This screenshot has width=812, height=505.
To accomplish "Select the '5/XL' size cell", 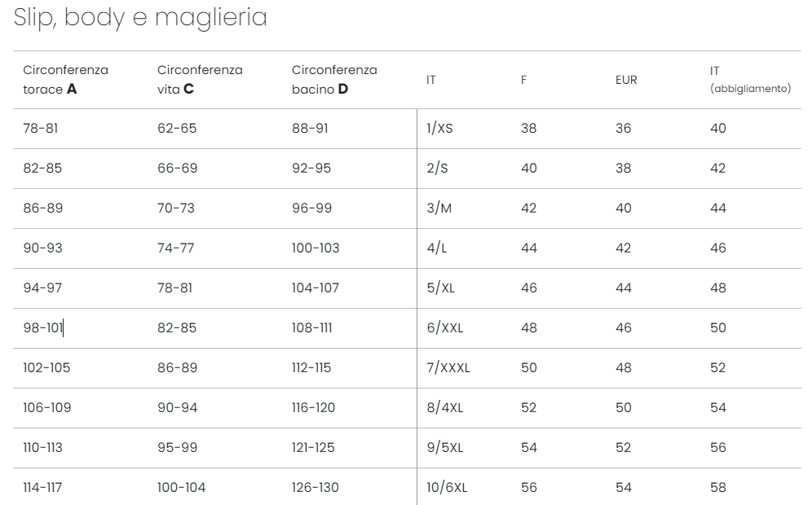I will click(x=441, y=288).
